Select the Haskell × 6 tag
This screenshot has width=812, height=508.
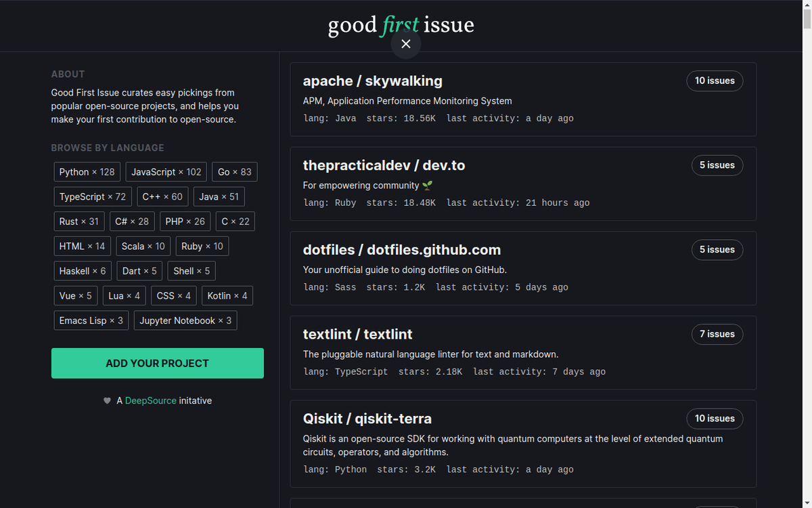(83, 271)
